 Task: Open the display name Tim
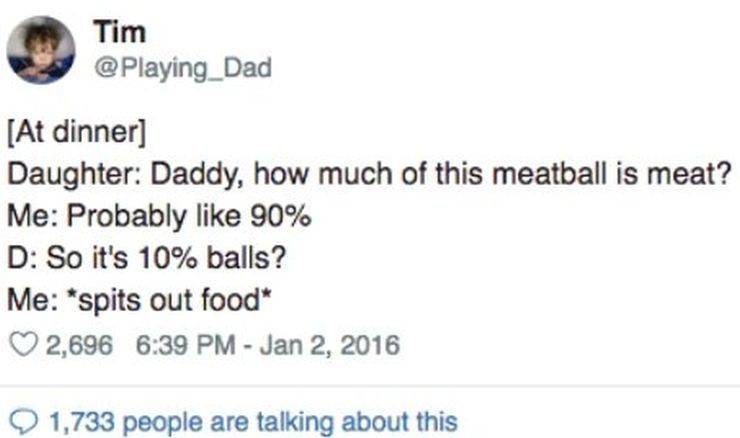click(x=118, y=33)
